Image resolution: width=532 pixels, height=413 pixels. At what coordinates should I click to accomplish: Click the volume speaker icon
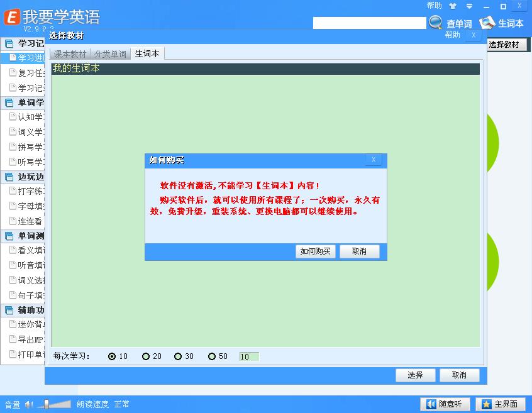coord(29,404)
